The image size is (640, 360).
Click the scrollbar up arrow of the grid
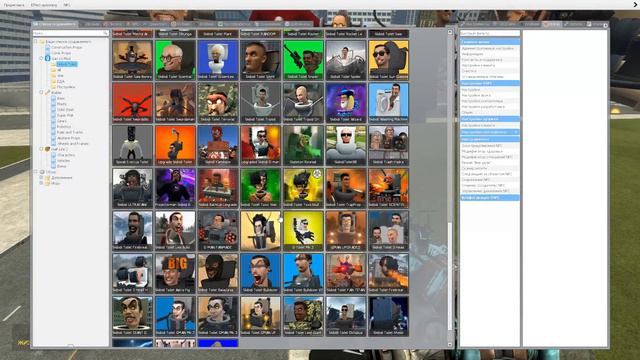point(450,32)
